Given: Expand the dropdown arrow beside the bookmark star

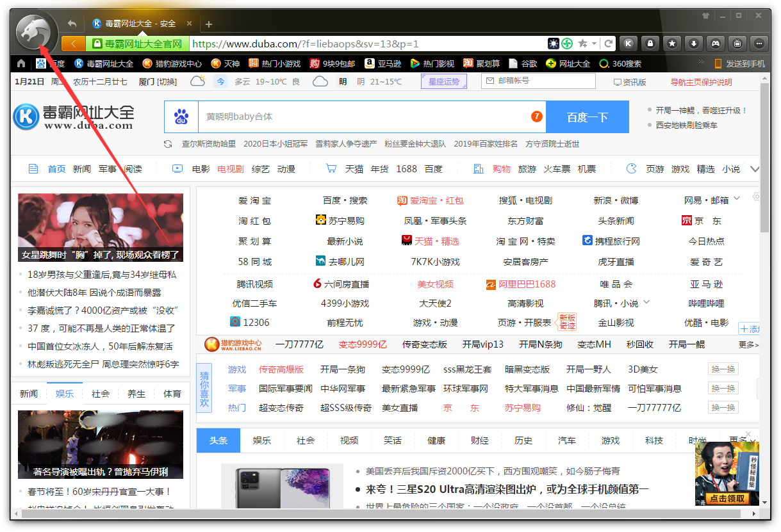Looking at the screenshot, I should point(594,44).
